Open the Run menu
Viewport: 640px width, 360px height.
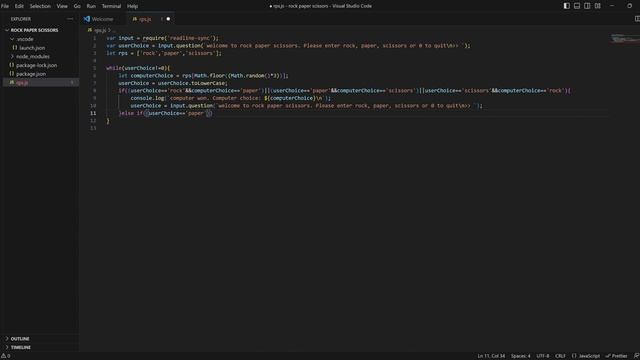(91, 6)
